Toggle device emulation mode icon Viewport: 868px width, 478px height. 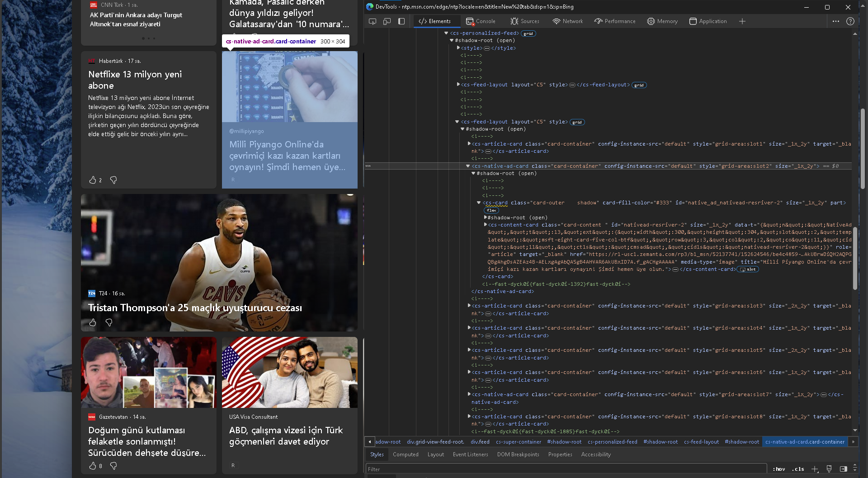tap(387, 21)
